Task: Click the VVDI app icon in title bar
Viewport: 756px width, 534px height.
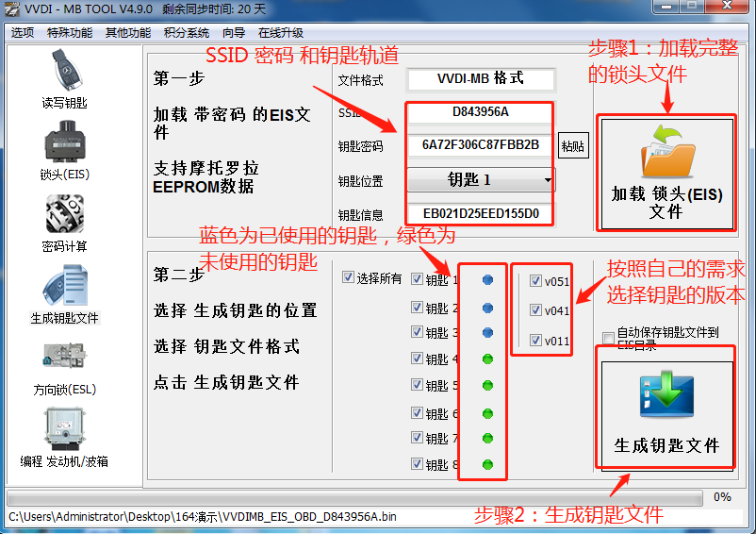Action: [11, 9]
